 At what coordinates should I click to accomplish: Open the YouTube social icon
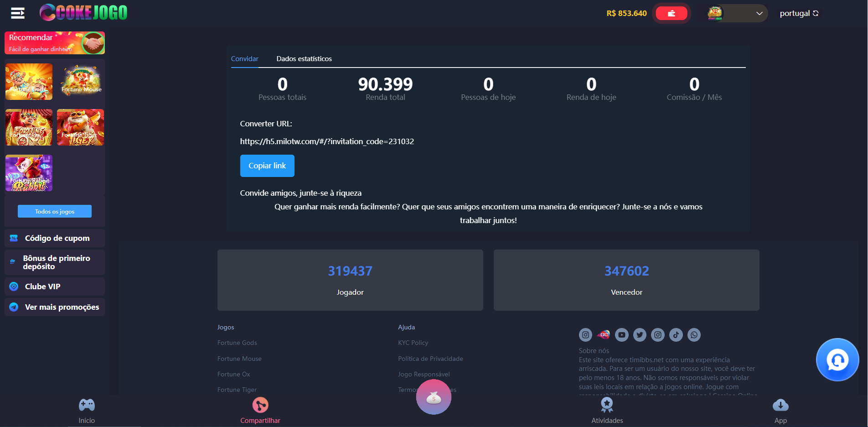(x=621, y=335)
